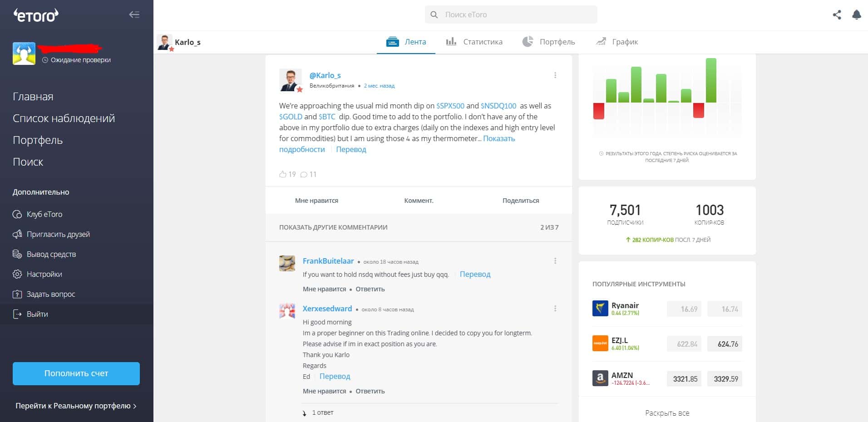Screen dimensions: 868x422
Task: Click the tallest green bar in performance chart
Action: (711, 80)
